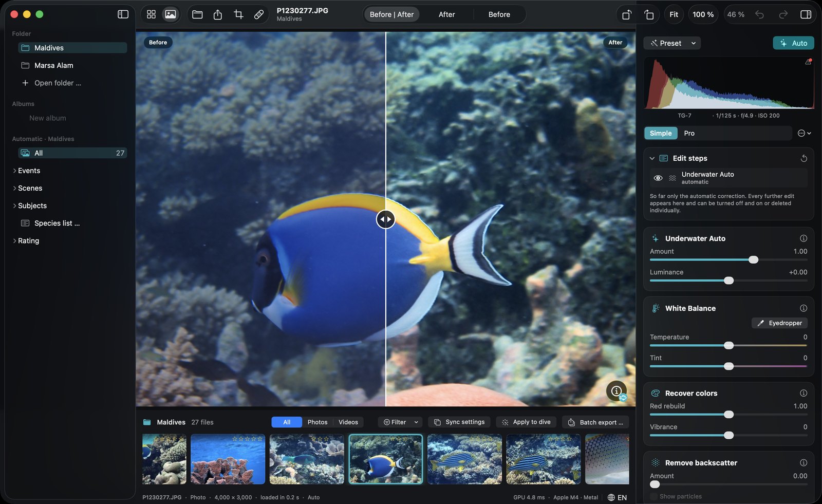822x504 pixels.
Task: Open info for White Balance section
Action: pos(804,308)
